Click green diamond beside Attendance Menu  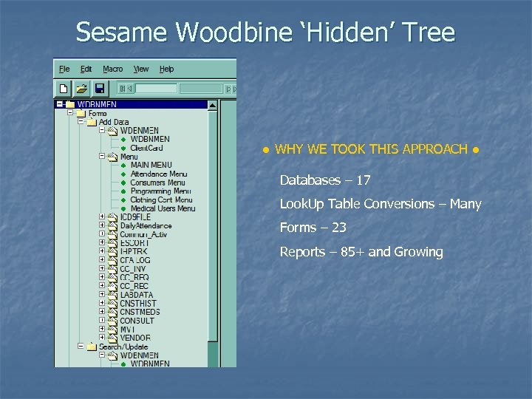[x=123, y=174]
